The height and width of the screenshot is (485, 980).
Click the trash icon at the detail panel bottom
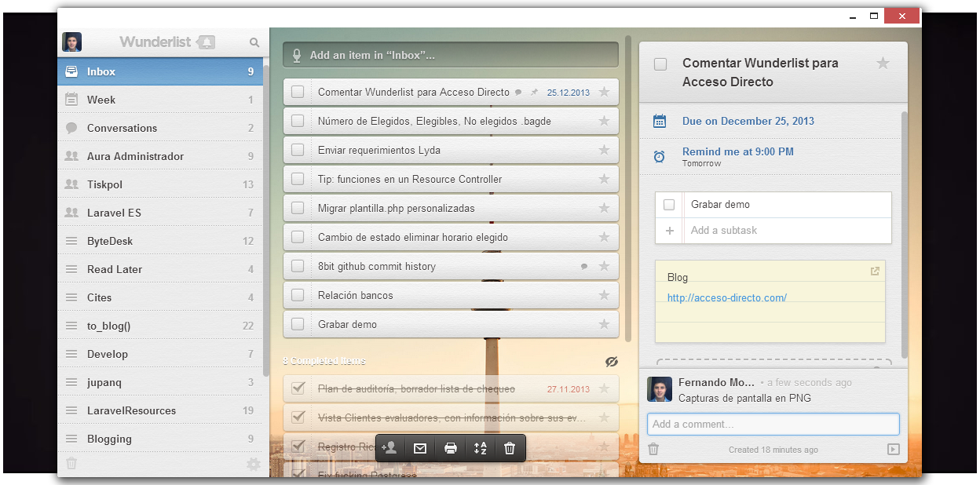(653, 450)
